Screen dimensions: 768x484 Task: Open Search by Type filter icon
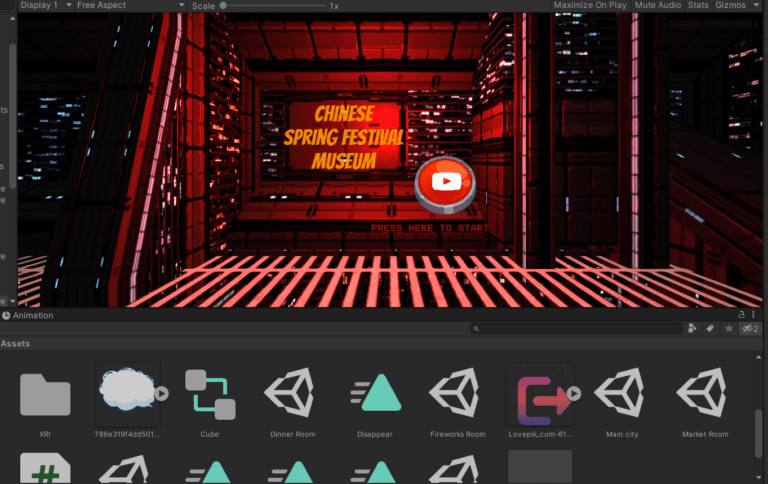click(692, 329)
